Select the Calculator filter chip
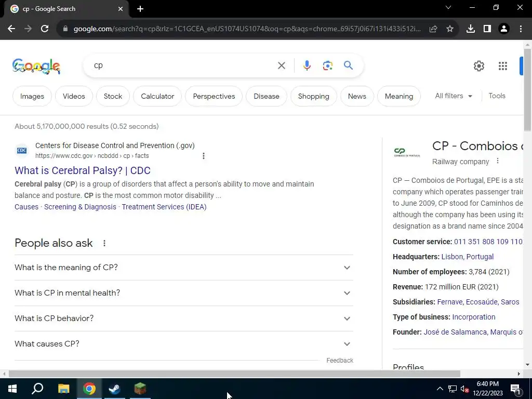The image size is (532, 399). click(x=157, y=96)
